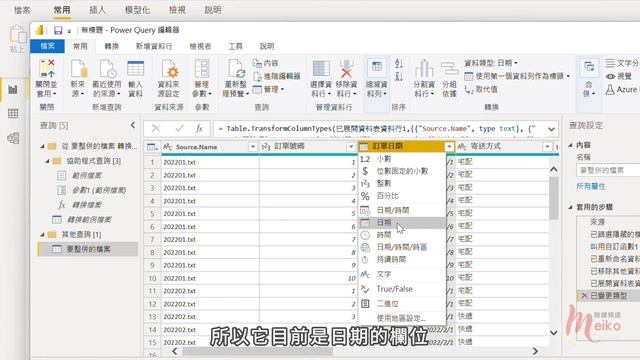Collapse 套用的步驟 section

click(x=571, y=207)
